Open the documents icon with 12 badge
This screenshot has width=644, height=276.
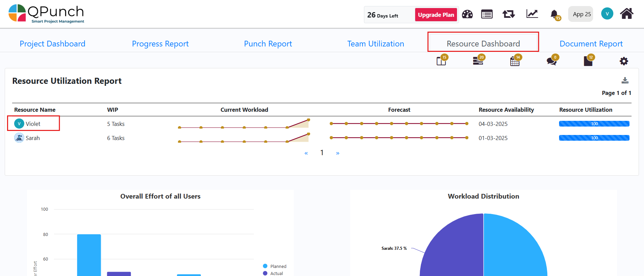tap(589, 60)
